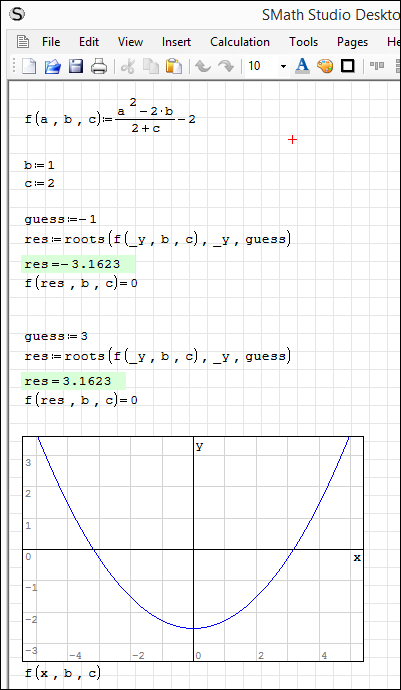Print the worksheet using the printer icon
Image resolution: width=401 pixels, height=690 pixels.
(99, 66)
